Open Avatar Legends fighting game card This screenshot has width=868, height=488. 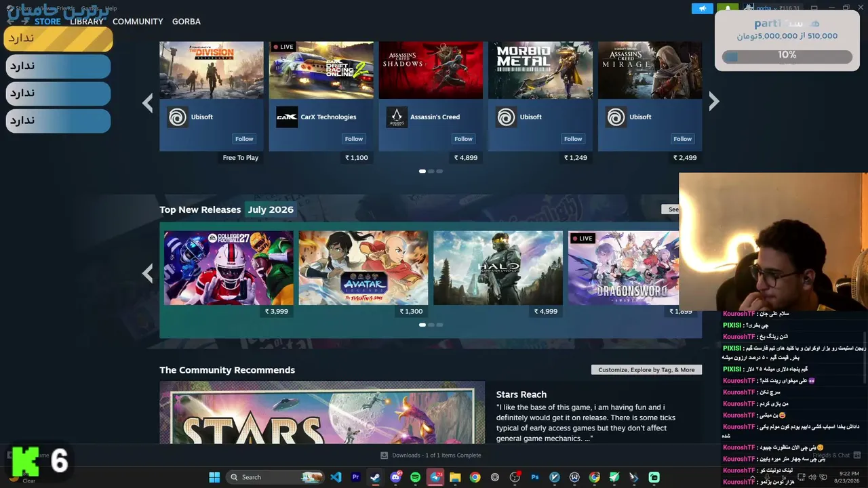pyautogui.click(x=363, y=268)
